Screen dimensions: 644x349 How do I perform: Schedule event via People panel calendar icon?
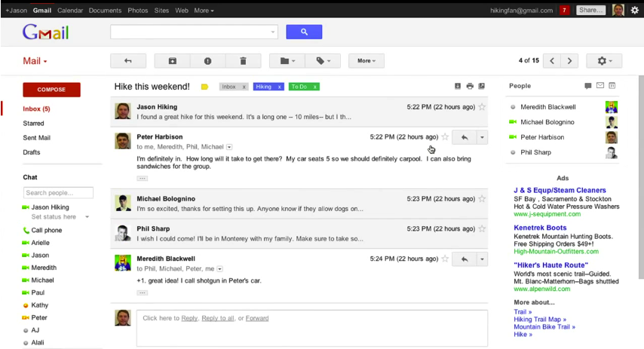612,85
